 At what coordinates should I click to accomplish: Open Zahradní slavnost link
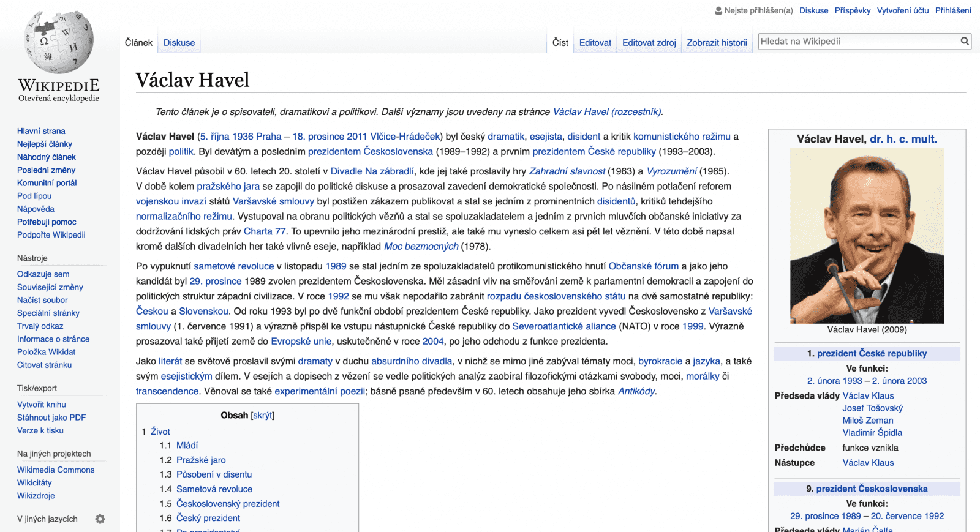point(567,171)
